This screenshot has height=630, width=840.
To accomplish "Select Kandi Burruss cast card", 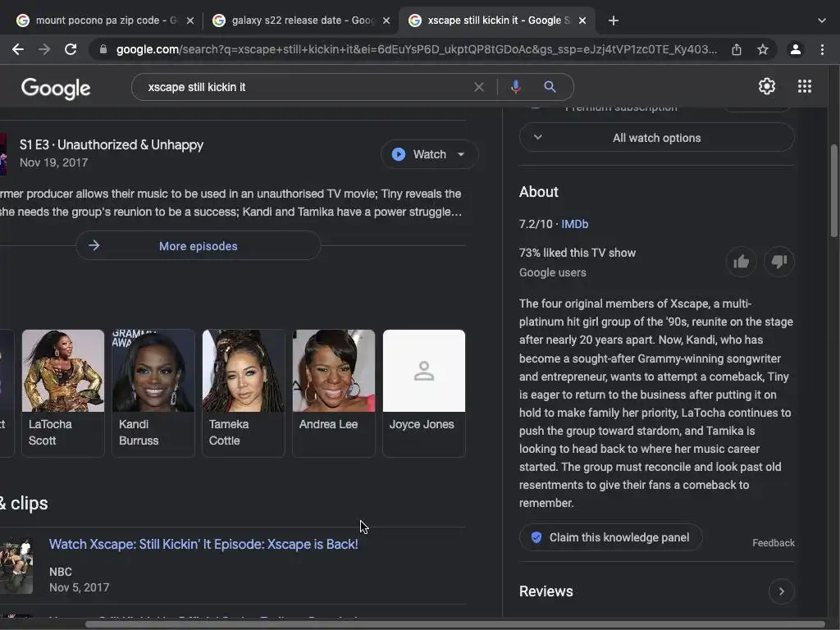I will click(x=153, y=393).
